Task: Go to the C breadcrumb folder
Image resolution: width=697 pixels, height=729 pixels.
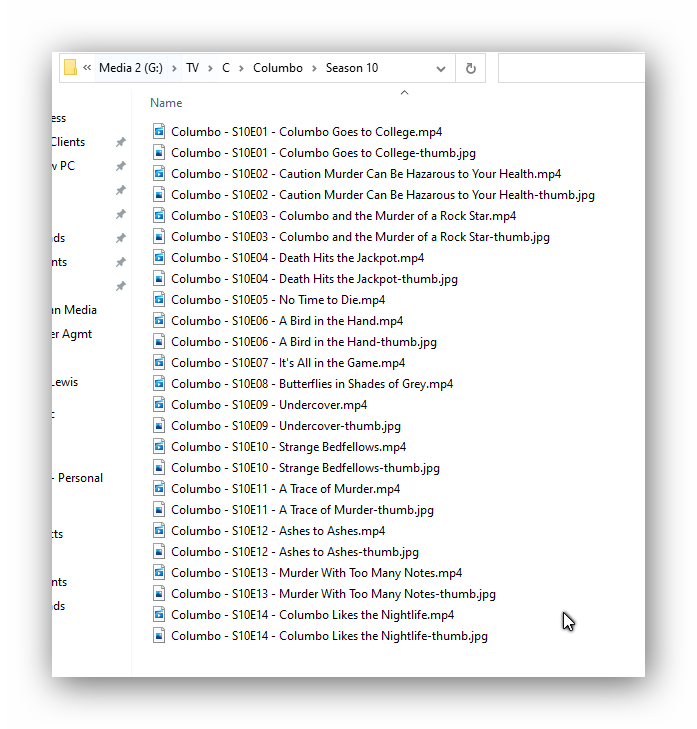Action: pos(226,68)
